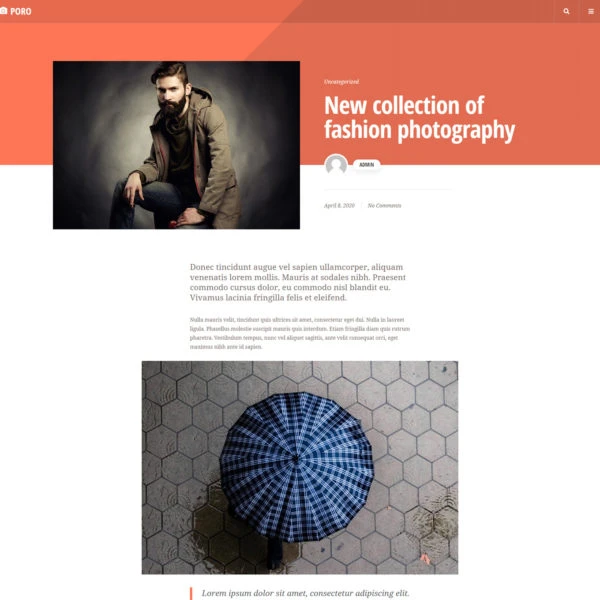
Task: Click the 'Lorem ipsum dolor sit amet' blockquote
Action: pyautogui.click(x=305, y=593)
